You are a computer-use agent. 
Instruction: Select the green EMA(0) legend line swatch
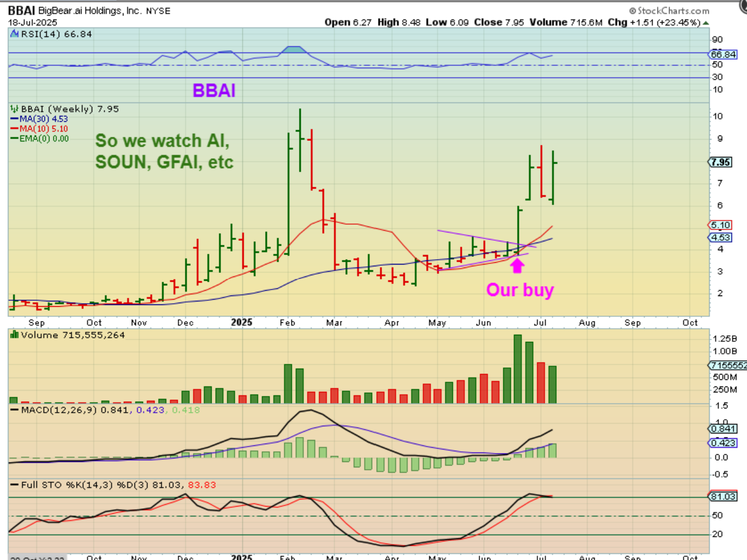tap(15, 139)
